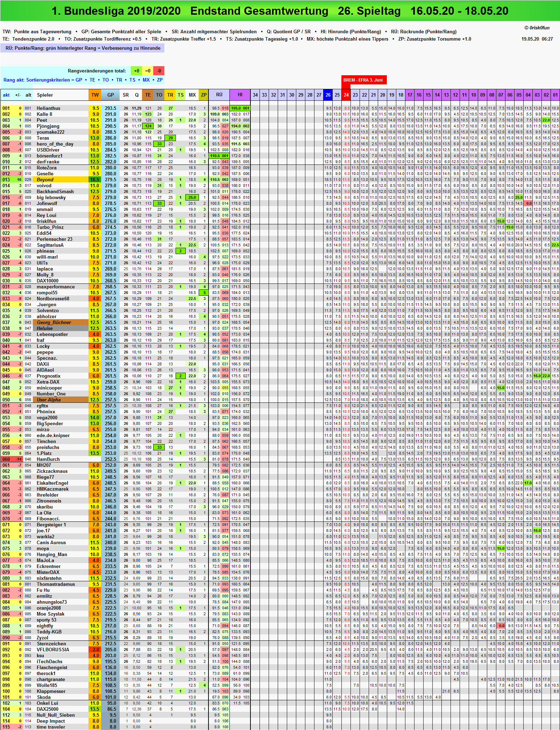Click the green '+0' rank change swatch

[136, 71]
